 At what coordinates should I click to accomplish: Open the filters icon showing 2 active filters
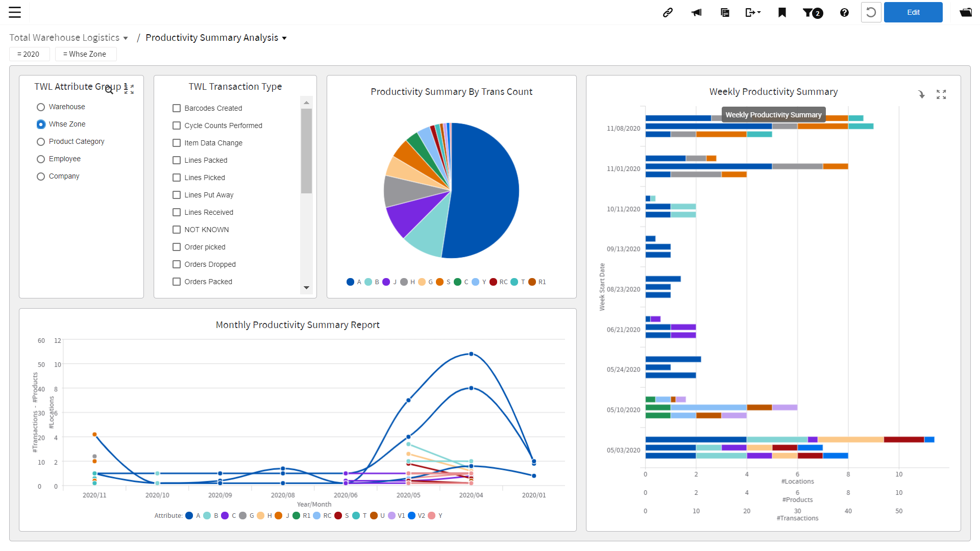click(812, 12)
